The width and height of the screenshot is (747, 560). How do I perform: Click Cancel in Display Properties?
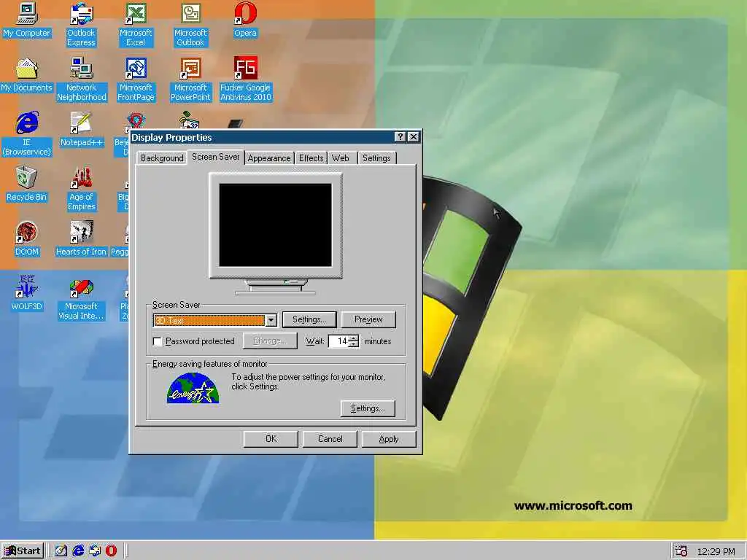(x=330, y=439)
